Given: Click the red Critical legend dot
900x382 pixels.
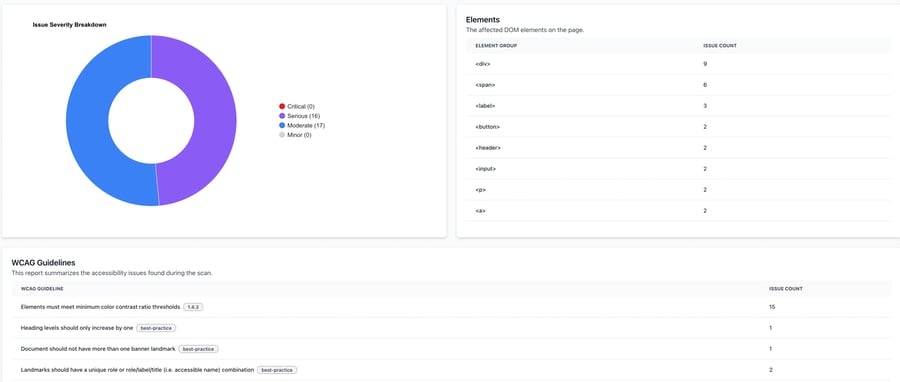Looking at the screenshot, I should tap(282, 107).
